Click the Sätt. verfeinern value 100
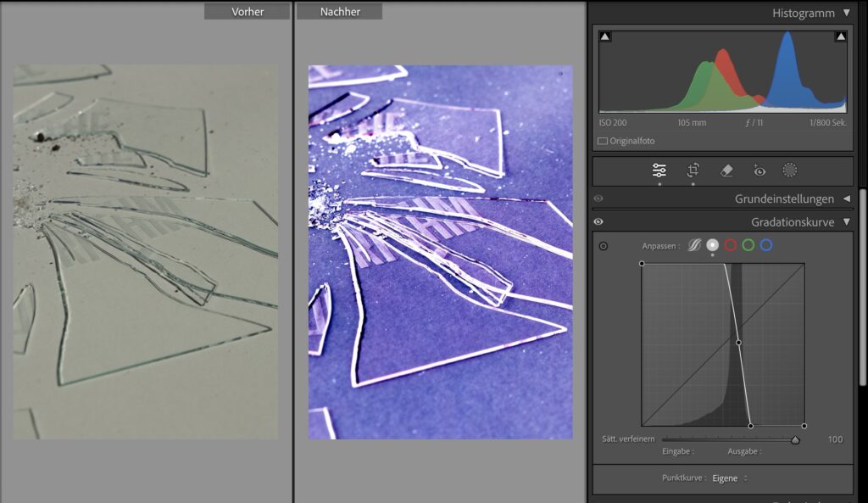This screenshot has height=503, width=868. (835, 439)
